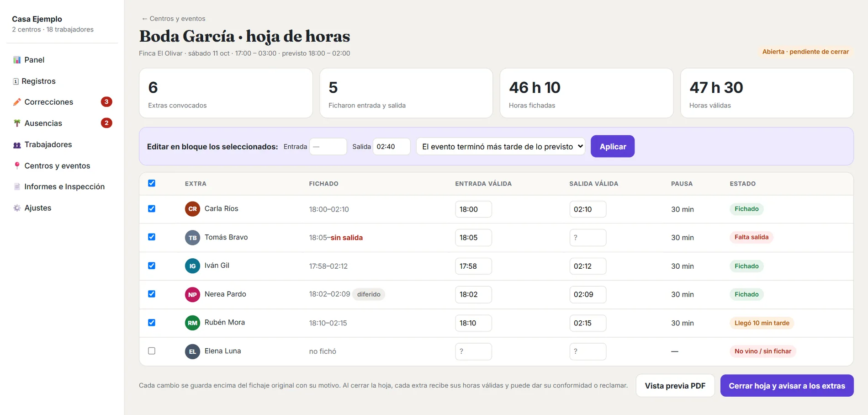Click Vista previa PDF button
Image resolution: width=868 pixels, height=415 pixels.
675,386
